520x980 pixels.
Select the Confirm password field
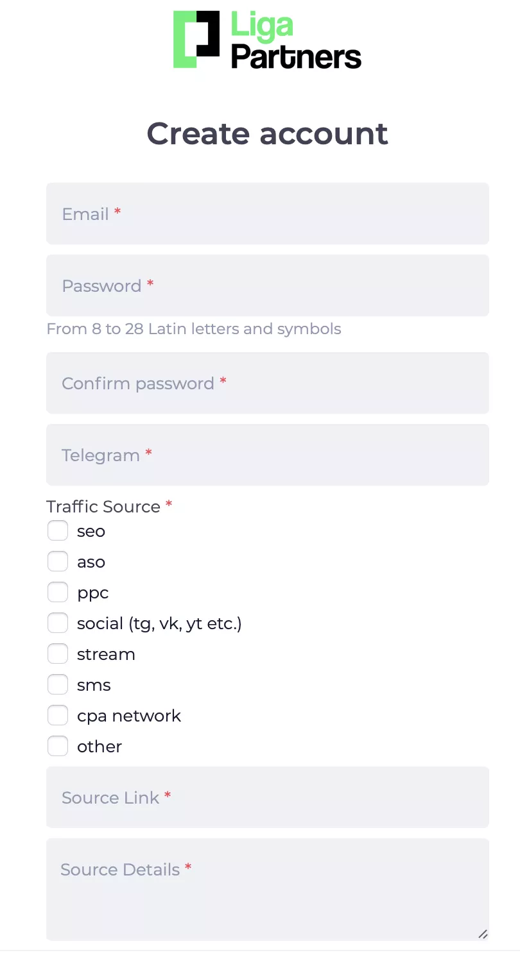[x=267, y=383]
